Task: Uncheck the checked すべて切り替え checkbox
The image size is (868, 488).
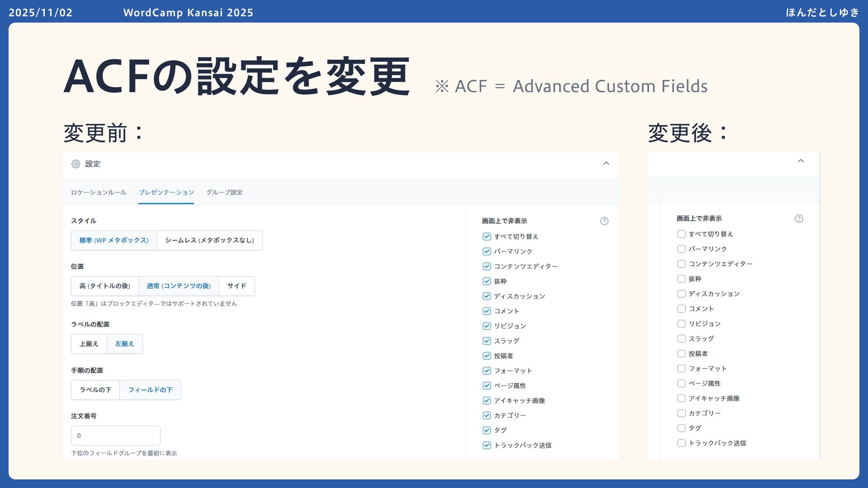Action: pos(486,236)
